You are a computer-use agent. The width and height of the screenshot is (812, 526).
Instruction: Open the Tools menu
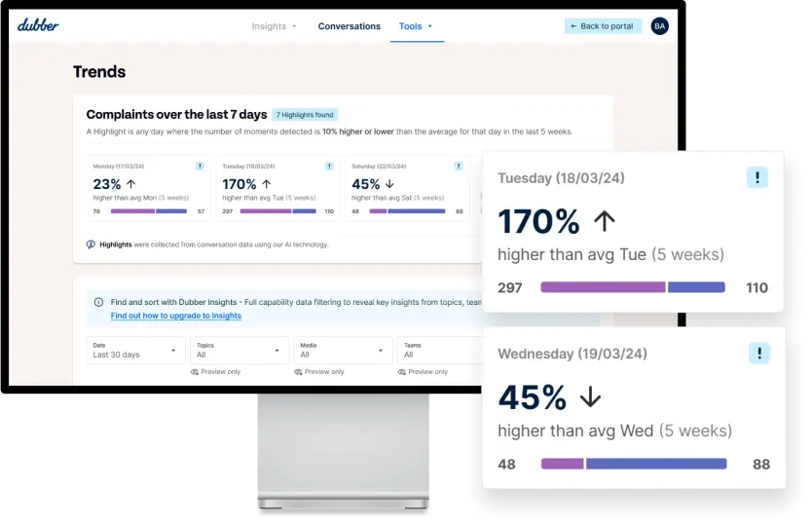tap(416, 26)
